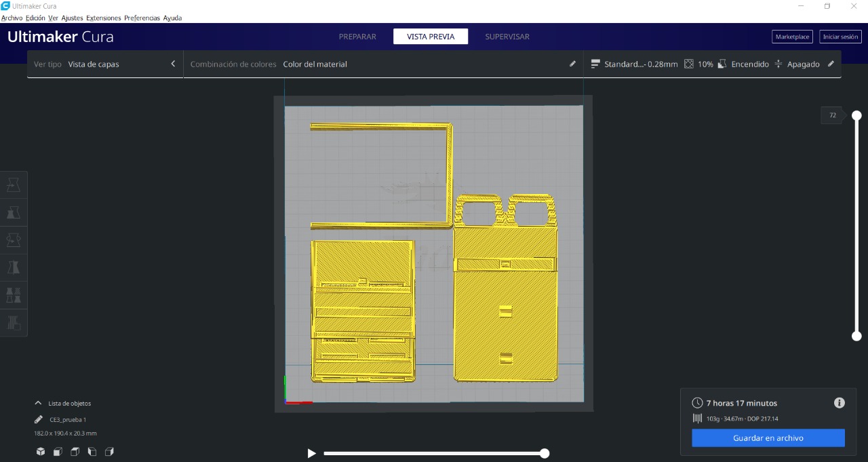Click the adhesion icon next to Apagado
The width and height of the screenshot is (868, 462).
click(x=778, y=64)
